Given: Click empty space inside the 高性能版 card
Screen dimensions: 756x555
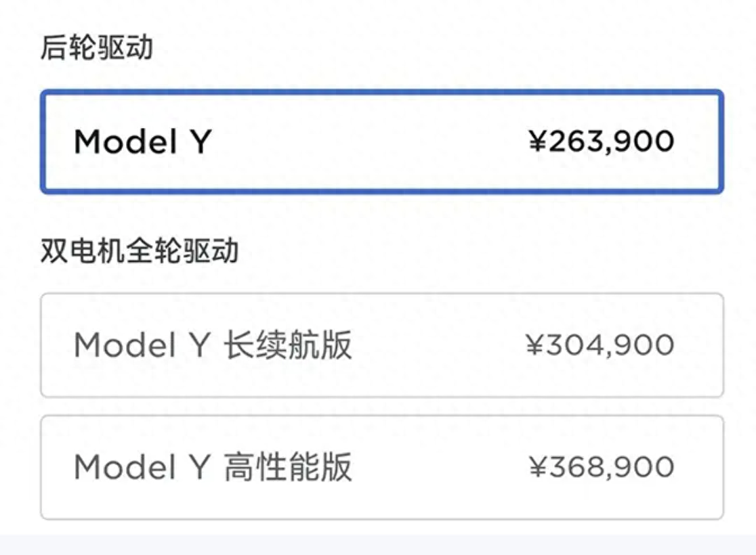Looking at the screenshot, I should 439,467.
